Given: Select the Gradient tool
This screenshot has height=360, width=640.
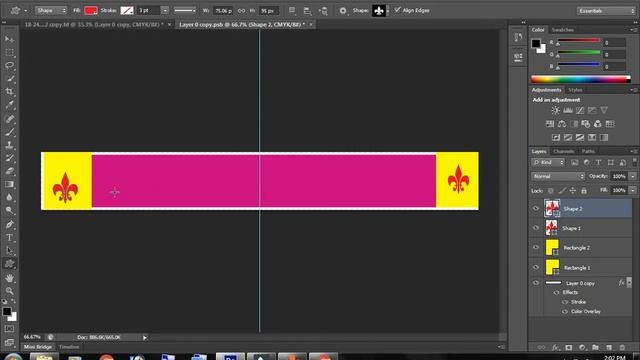Looking at the screenshot, I should click(9, 184).
